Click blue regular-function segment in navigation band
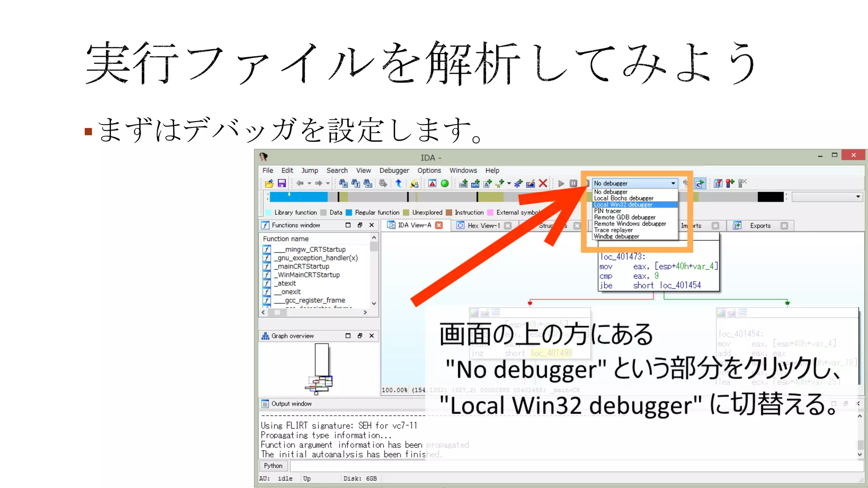 click(298, 197)
